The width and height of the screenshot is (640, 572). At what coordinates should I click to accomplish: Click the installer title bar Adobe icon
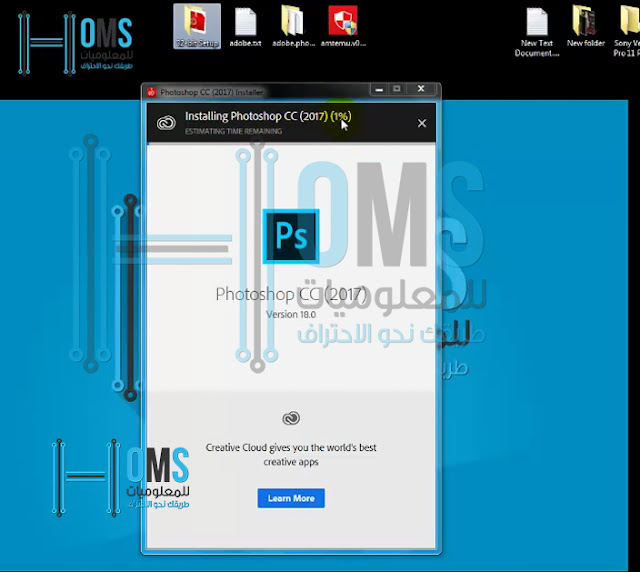tap(151, 92)
